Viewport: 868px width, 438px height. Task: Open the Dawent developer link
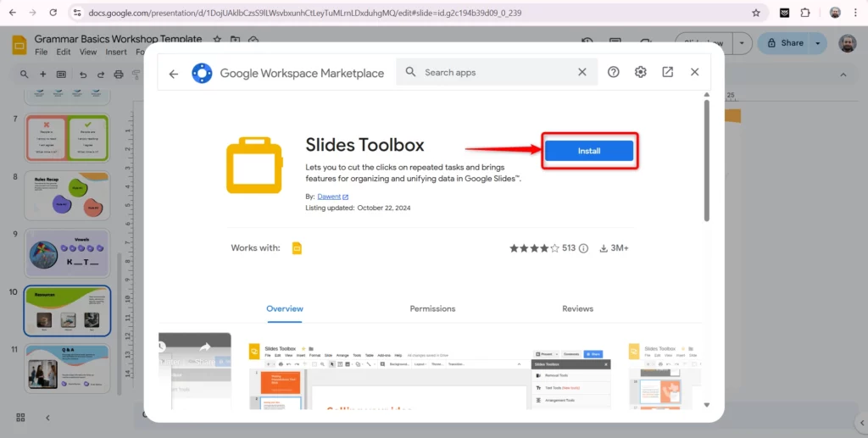[x=332, y=197]
